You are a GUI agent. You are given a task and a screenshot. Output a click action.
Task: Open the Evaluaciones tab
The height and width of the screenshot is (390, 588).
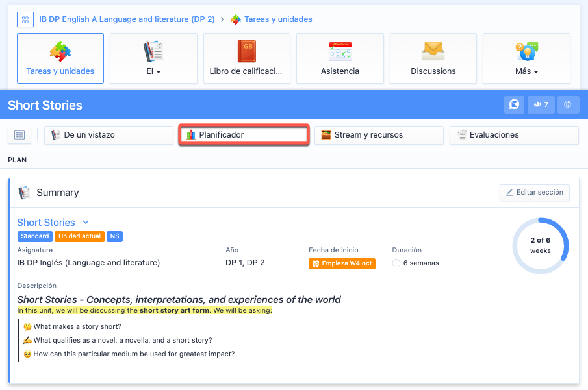(x=513, y=135)
